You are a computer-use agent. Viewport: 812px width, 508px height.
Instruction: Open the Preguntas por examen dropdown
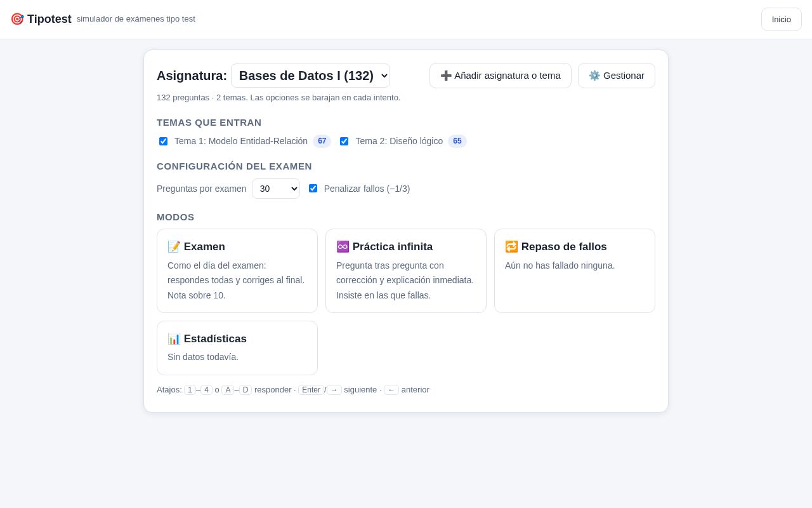pos(276,189)
